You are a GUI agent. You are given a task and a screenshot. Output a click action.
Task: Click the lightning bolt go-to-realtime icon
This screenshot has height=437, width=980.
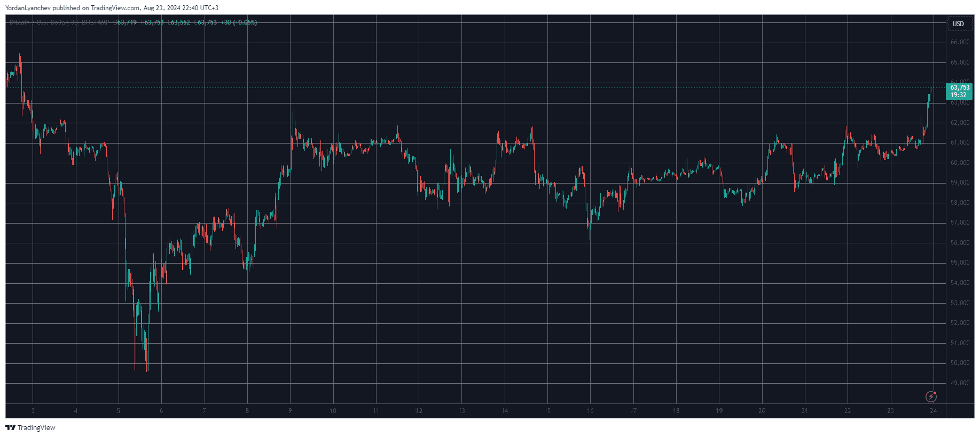coord(931,396)
